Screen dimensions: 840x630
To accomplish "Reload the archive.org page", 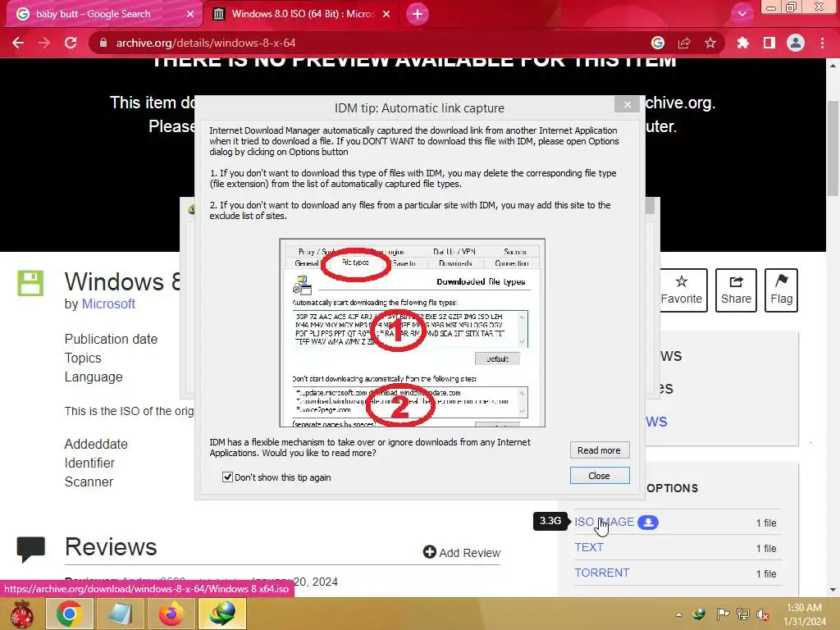I will click(71, 43).
